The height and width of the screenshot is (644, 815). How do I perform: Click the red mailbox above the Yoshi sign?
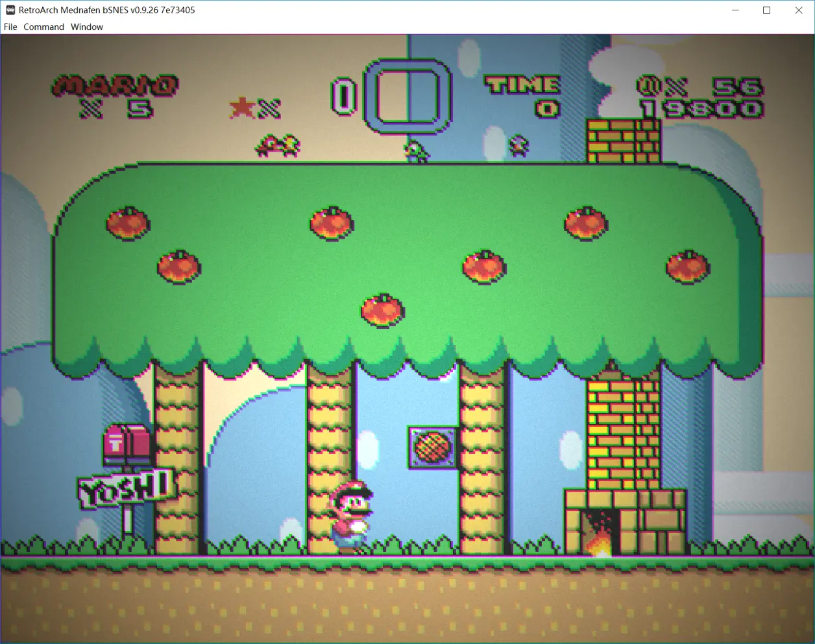click(x=127, y=444)
